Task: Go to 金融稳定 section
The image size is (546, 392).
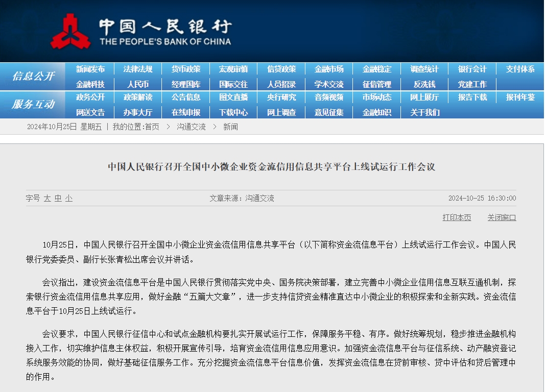Action: tap(377, 69)
